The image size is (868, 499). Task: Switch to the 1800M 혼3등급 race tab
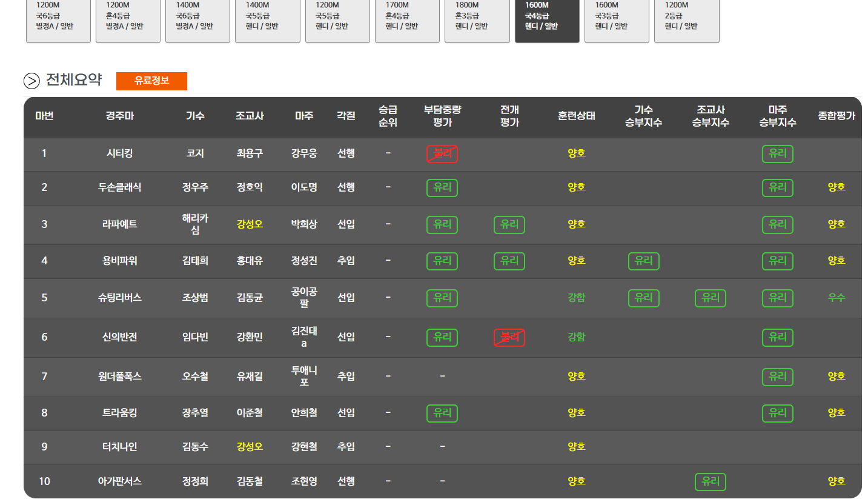tap(477, 18)
